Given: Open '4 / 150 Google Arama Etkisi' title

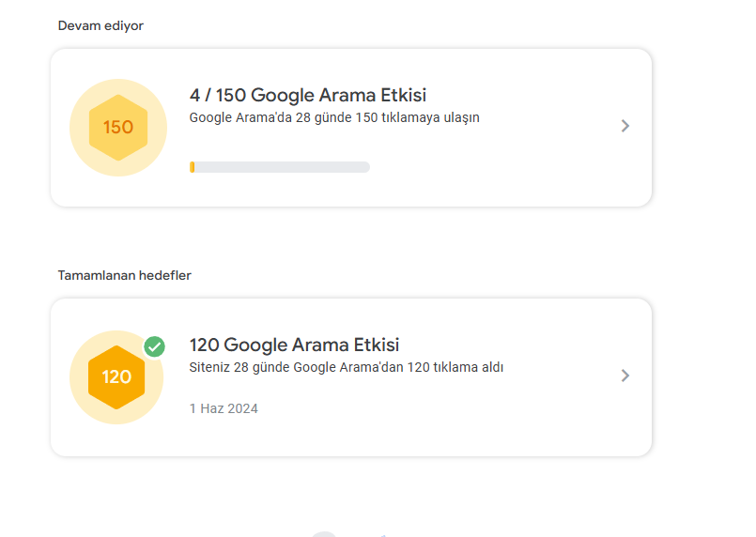Looking at the screenshot, I should (x=308, y=95).
